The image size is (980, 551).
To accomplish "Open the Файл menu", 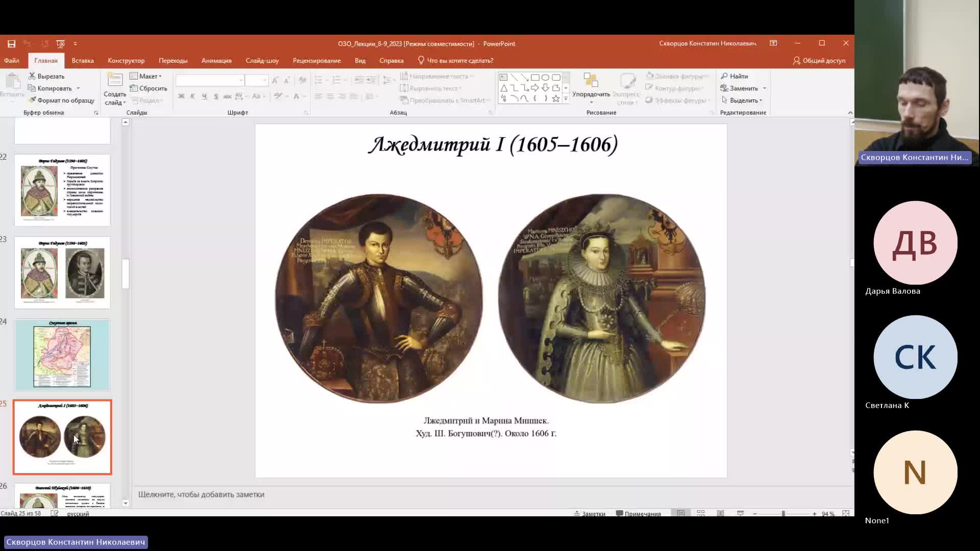I will click(x=12, y=61).
